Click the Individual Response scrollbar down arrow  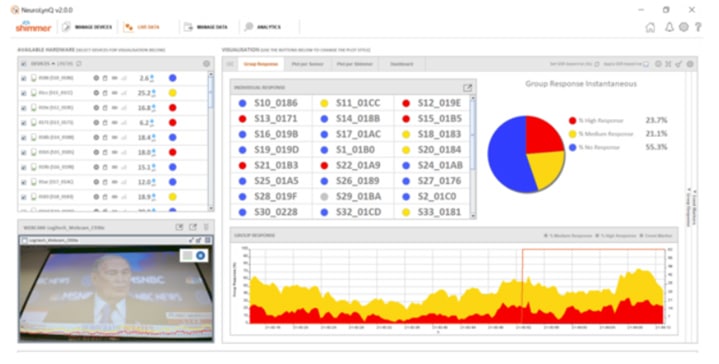473,215
